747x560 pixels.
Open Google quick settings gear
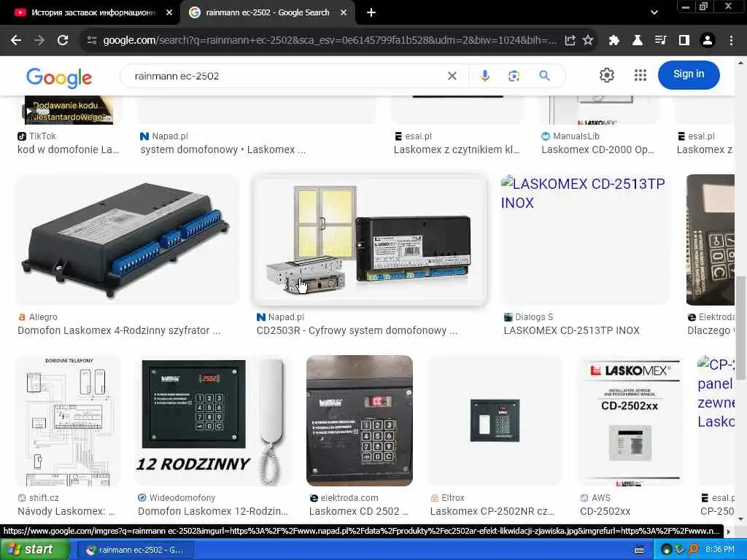pos(606,75)
